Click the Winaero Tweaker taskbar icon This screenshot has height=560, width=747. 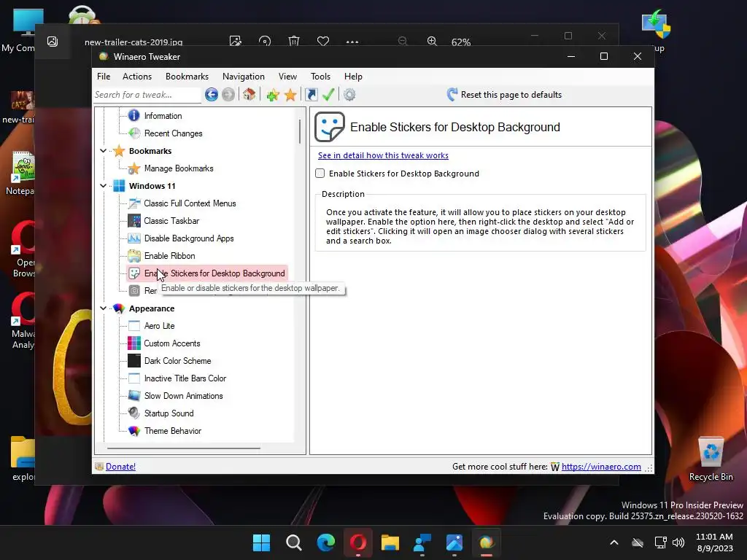(x=487, y=542)
